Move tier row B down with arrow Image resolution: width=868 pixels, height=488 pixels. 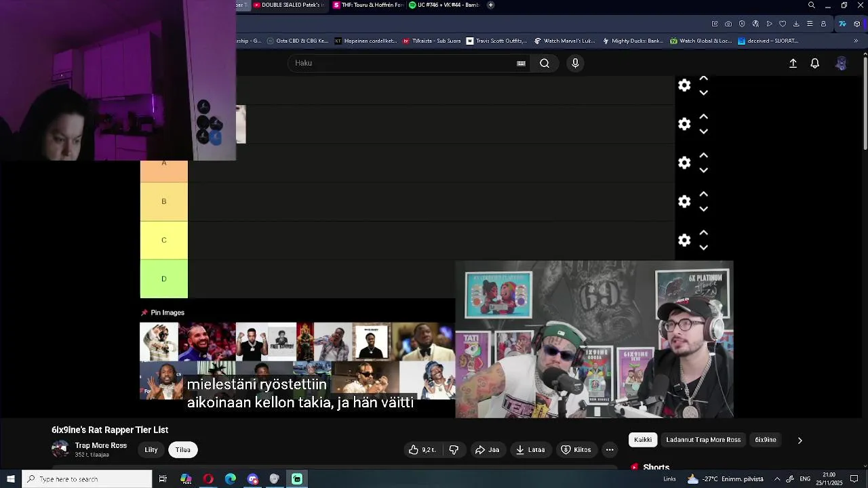click(x=703, y=209)
